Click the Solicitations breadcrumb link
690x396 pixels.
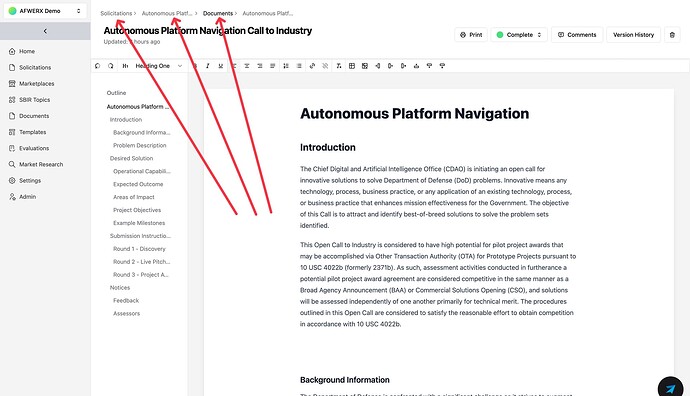pos(116,13)
